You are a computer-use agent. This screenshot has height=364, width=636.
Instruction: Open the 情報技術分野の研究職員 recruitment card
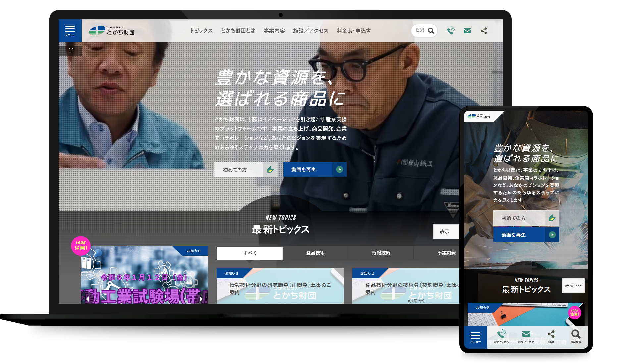coord(280,286)
